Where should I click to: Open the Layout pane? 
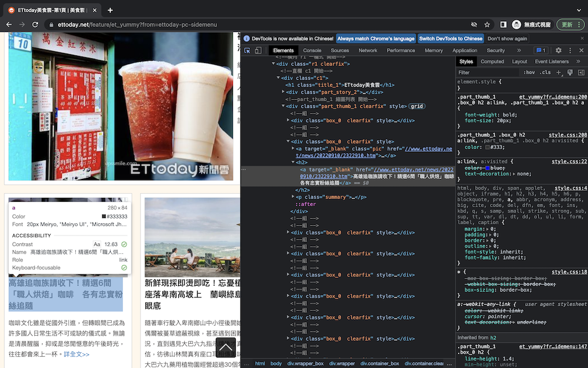pyautogui.click(x=519, y=62)
